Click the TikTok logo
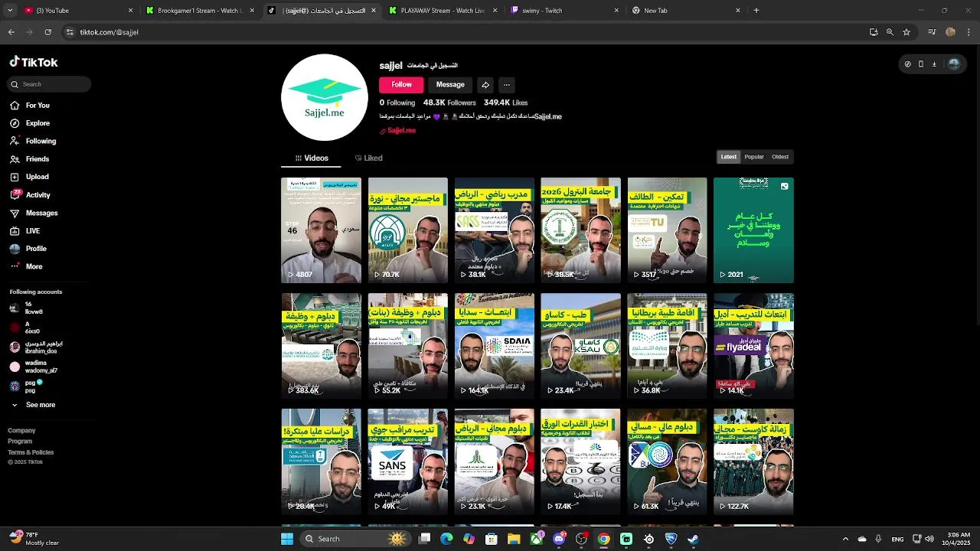Screen dimensions: 980x551 coord(34,62)
